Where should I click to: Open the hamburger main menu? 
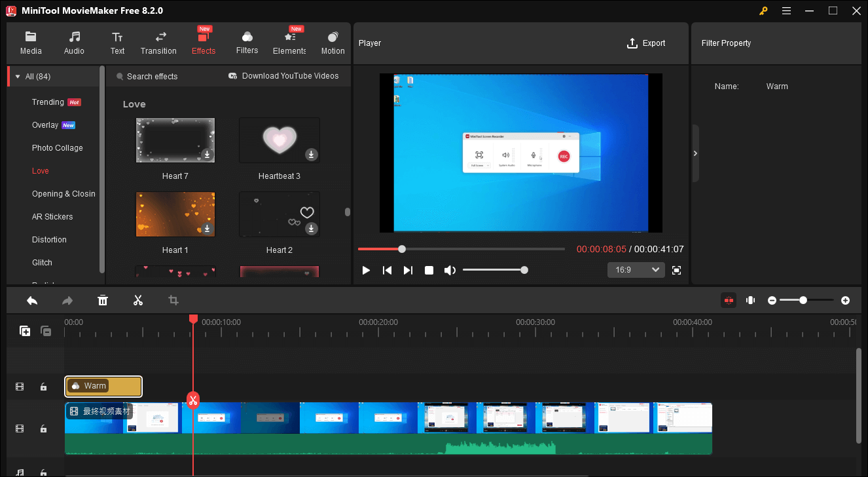coord(787,10)
